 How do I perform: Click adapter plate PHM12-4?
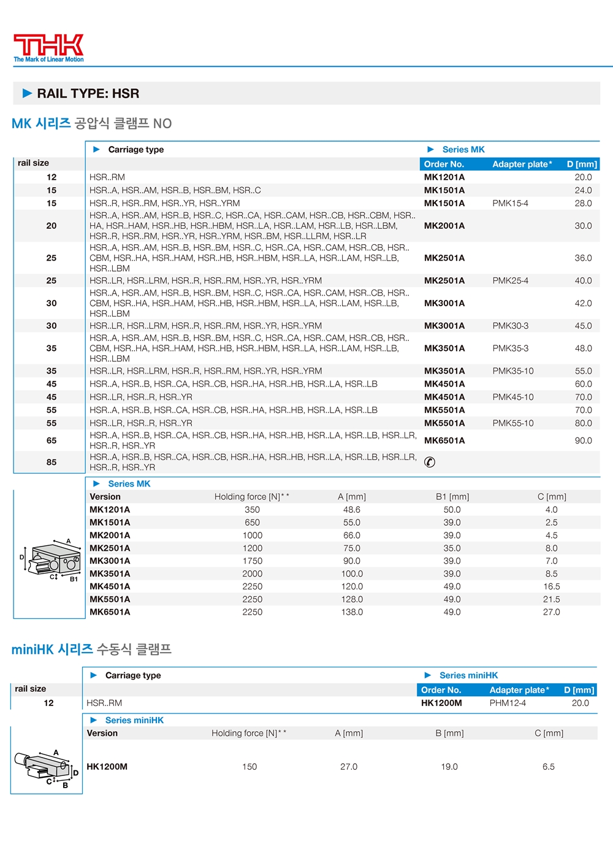[508, 703]
